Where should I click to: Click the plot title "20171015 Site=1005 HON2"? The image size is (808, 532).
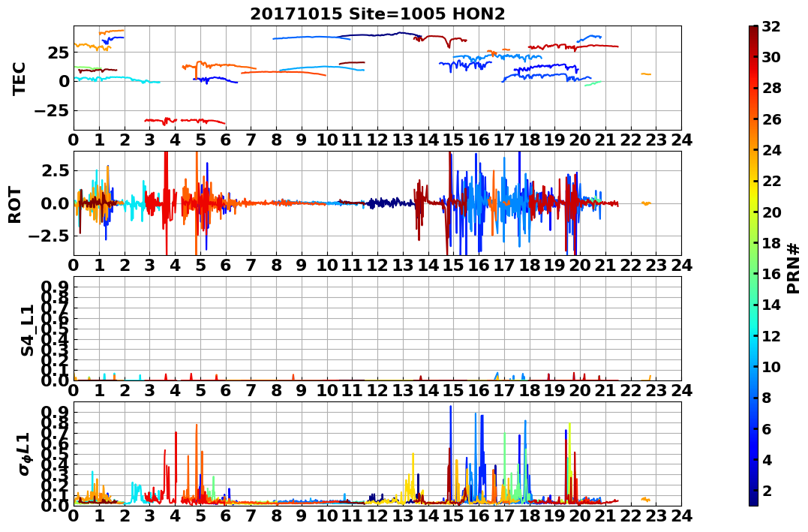click(x=377, y=14)
